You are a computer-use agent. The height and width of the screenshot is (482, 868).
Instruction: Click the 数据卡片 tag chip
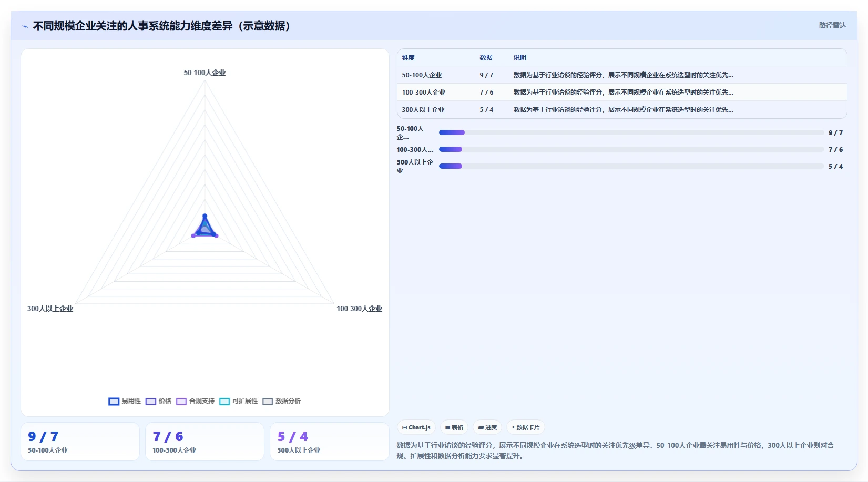[x=526, y=427]
